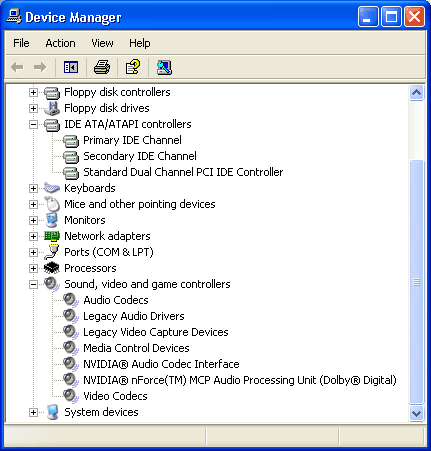Image resolution: width=431 pixels, height=451 pixels.
Task: Select the Processors chip icon
Action: 52,268
